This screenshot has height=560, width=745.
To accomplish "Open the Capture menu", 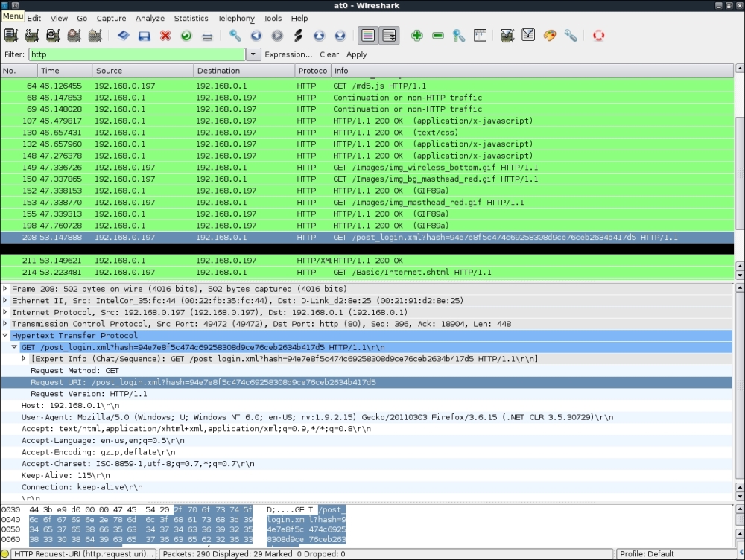I will (111, 18).
